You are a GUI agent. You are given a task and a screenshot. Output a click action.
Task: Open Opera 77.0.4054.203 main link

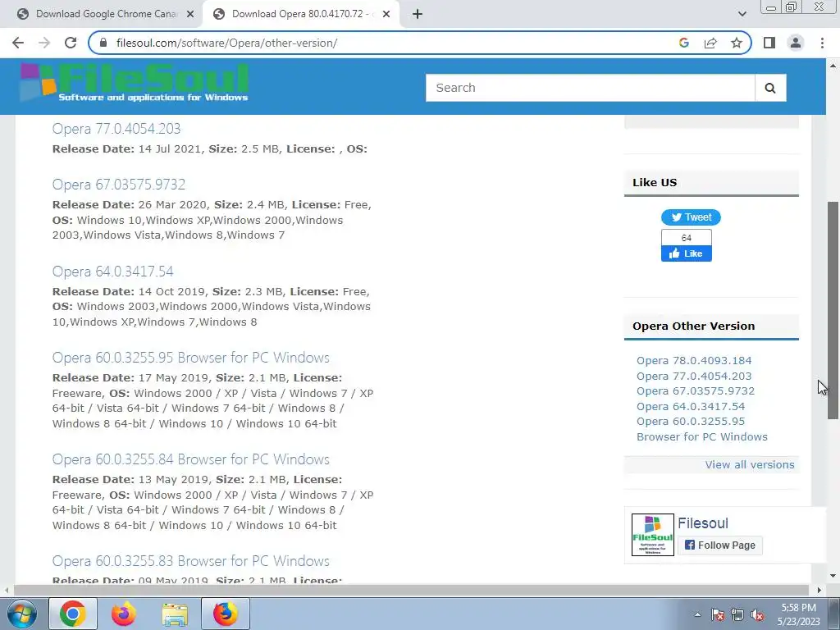coord(116,129)
